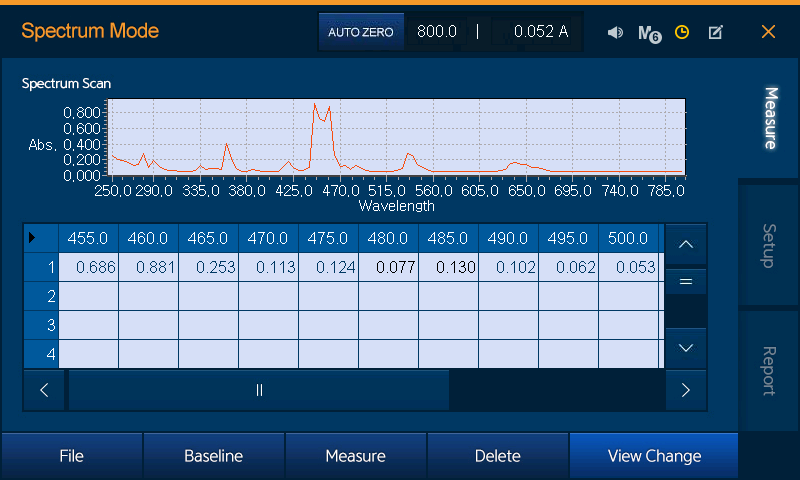Switch to the Measure side tab
The height and width of the screenshot is (480, 800).
(x=770, y=118)
